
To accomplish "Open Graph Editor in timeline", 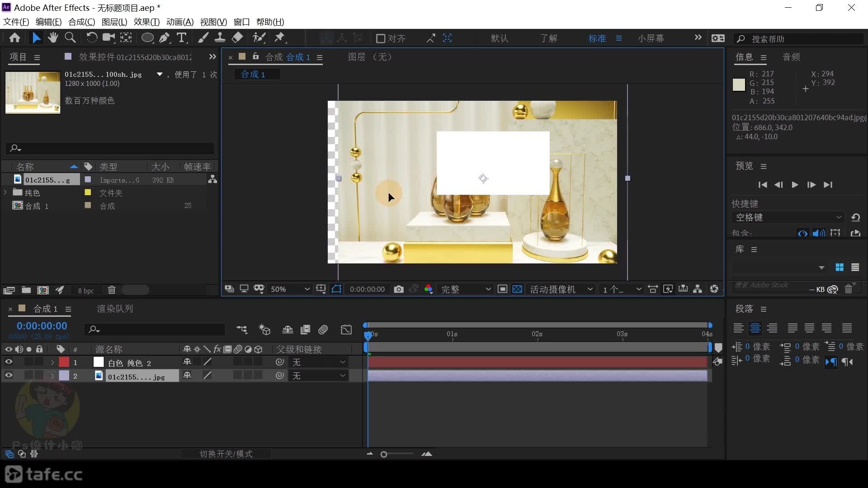I will (346, 330).
